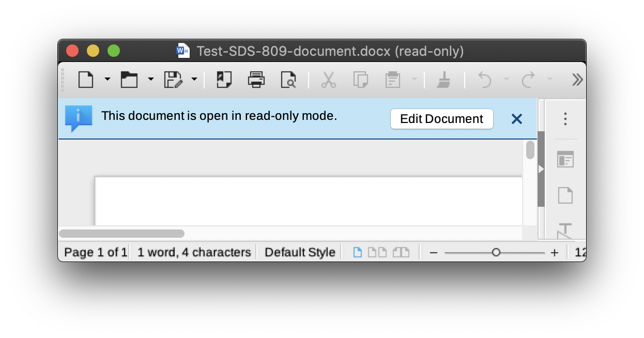644x338 pixels.
Task: Click the Clone Formatting paintbrush icon
Action: click(443, 80)
